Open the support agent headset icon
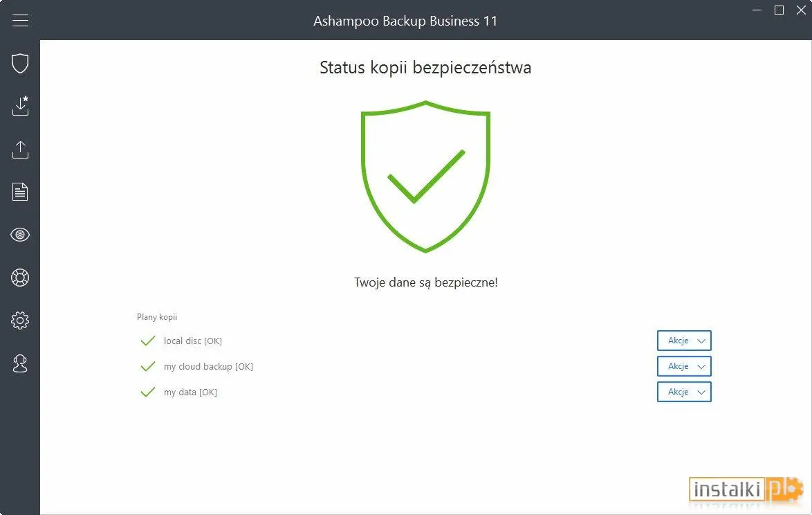Screen dimensions: 812x515 [x=20, y=363]
